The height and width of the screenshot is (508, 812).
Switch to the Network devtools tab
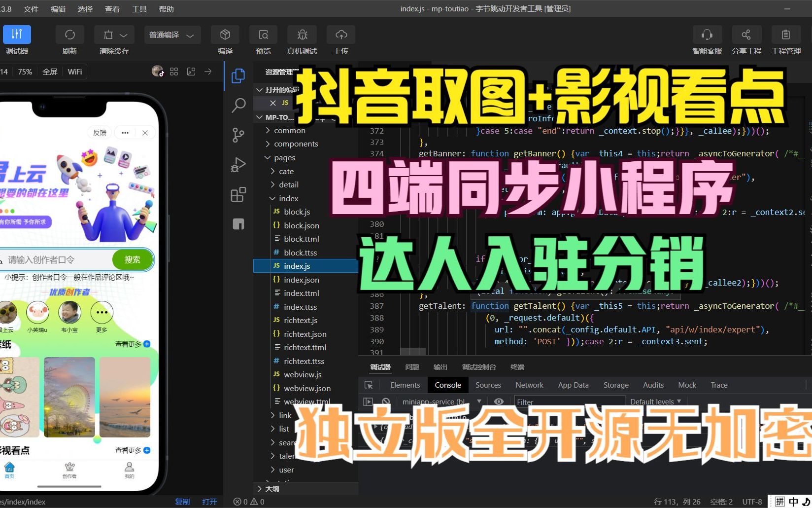[x=529, y=385]
